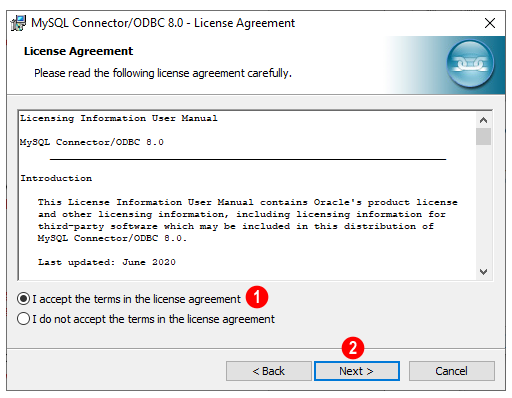Image resolution: width=512 pixels, height=398 pixels.
Task: Click the "Introduction" heading in license text
Action: point(56,178)
